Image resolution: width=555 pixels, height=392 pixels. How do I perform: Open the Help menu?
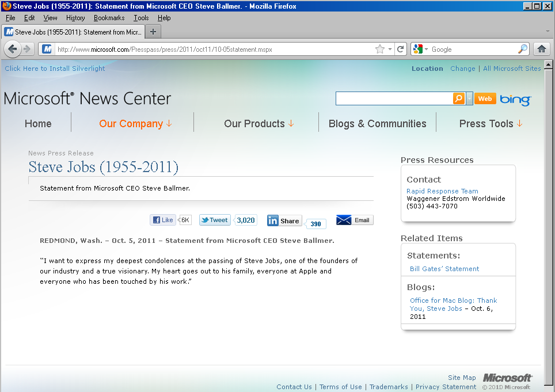(164, 18)
